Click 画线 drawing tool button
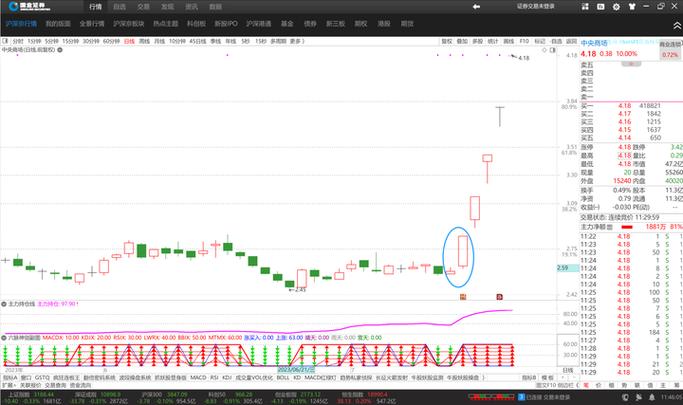The height and width of the screenshot is (405, 683). (509, 41)
